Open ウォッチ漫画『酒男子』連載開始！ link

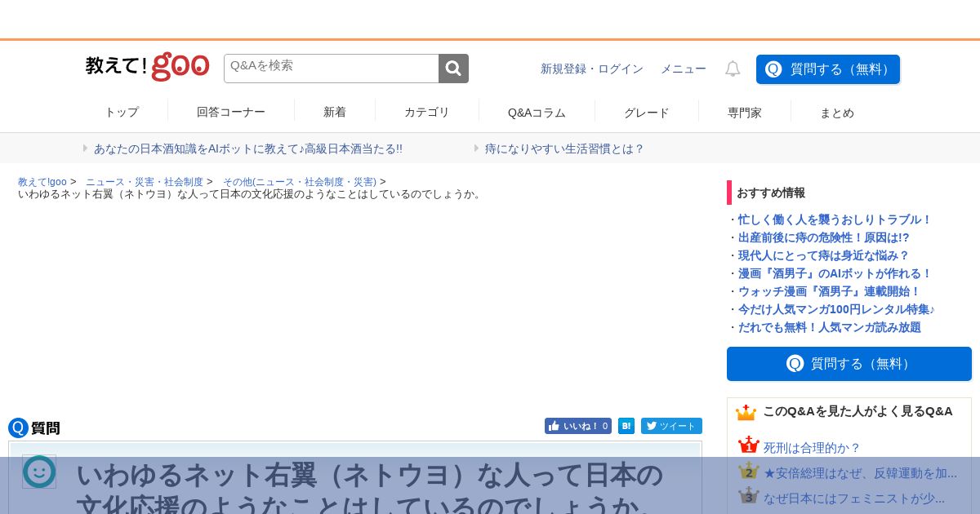click(830, 291)
